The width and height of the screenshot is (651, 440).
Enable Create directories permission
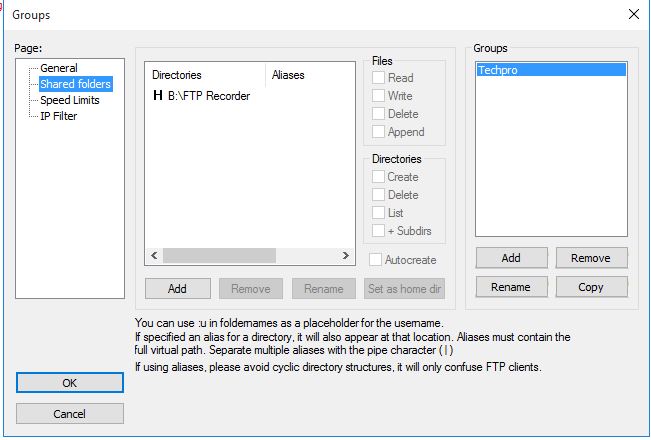pos(378,177)
